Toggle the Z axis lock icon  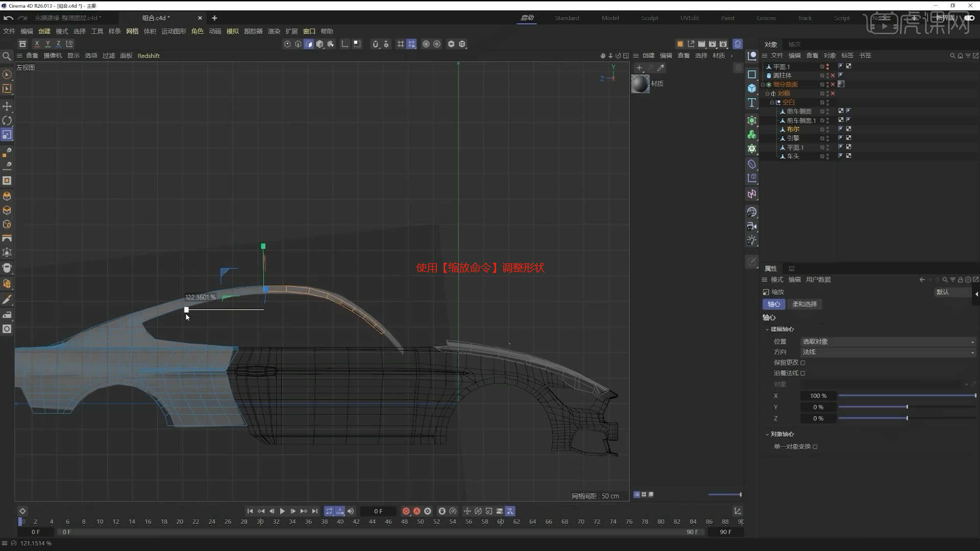(x=58, y=44)
